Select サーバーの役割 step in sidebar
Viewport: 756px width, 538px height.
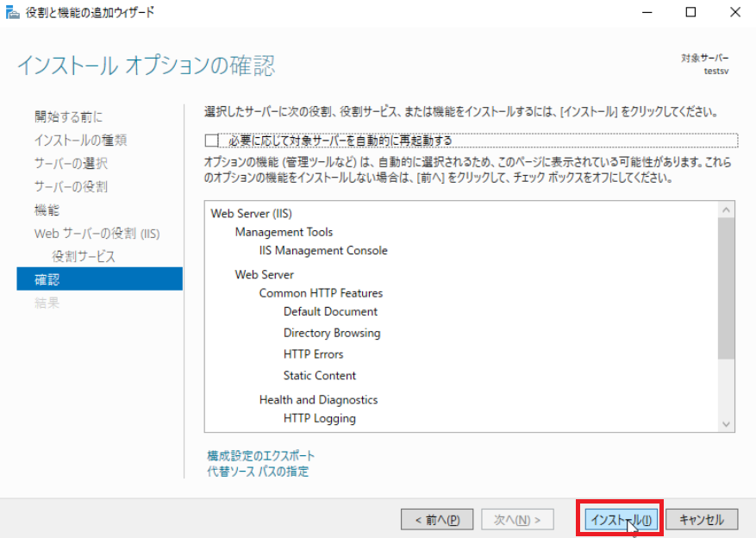pyautogui.click(x=71, y=186)
